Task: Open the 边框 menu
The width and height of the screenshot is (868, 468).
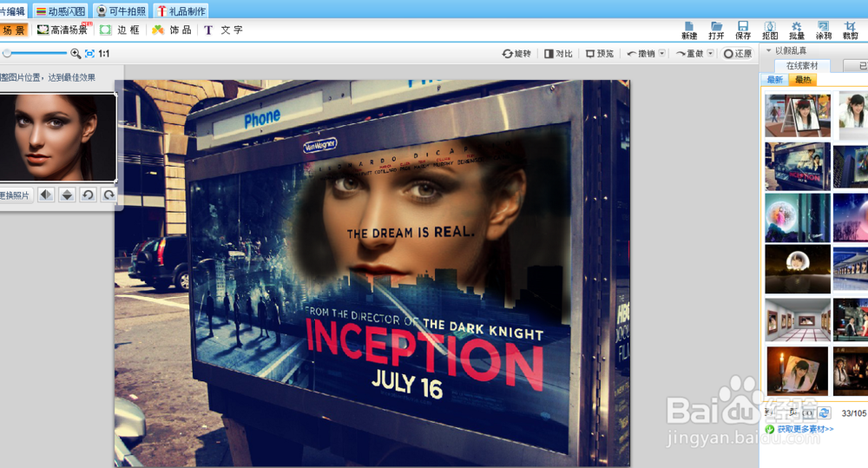Action: coord(121,30)
